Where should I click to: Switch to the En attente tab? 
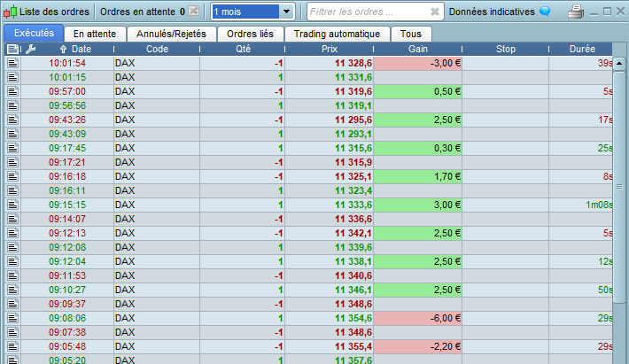pos(95,34)
